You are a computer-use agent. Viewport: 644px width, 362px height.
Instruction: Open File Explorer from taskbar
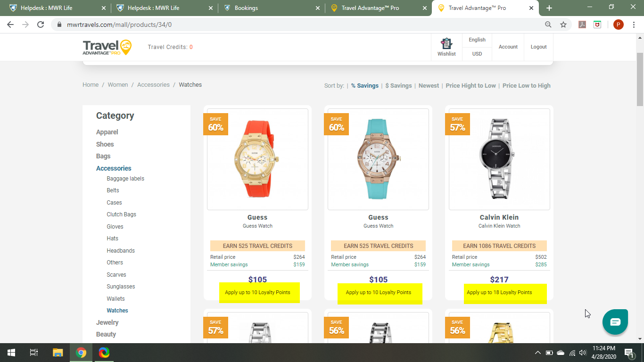pyautogui.click(x=58, y=353)
